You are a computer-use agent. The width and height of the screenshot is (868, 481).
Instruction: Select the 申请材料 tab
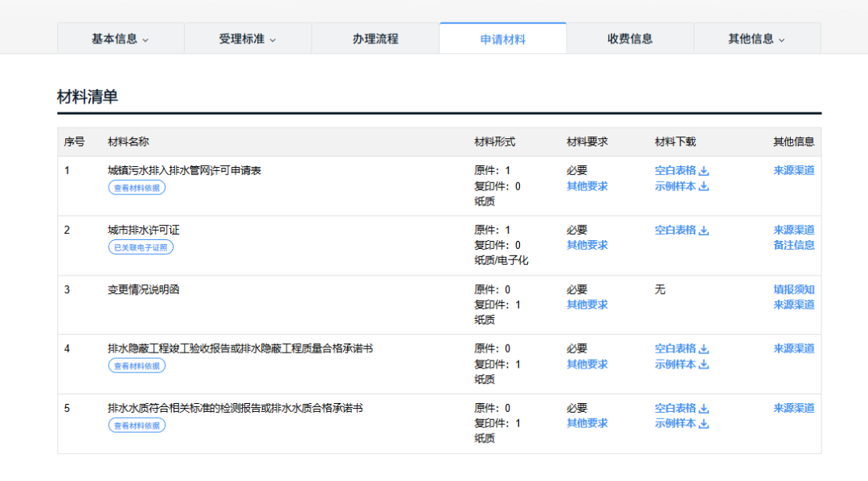click(503, 39)
